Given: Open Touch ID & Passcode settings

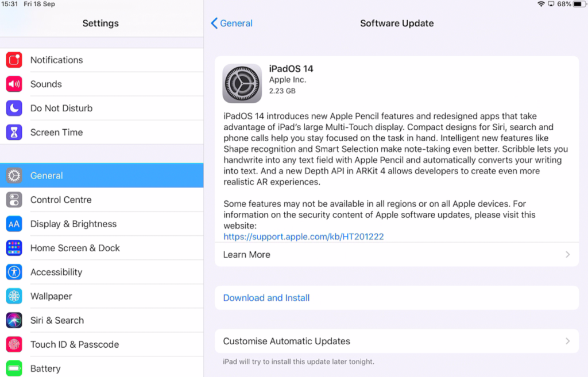Looking at the screenshot, I should pos(102,344).
